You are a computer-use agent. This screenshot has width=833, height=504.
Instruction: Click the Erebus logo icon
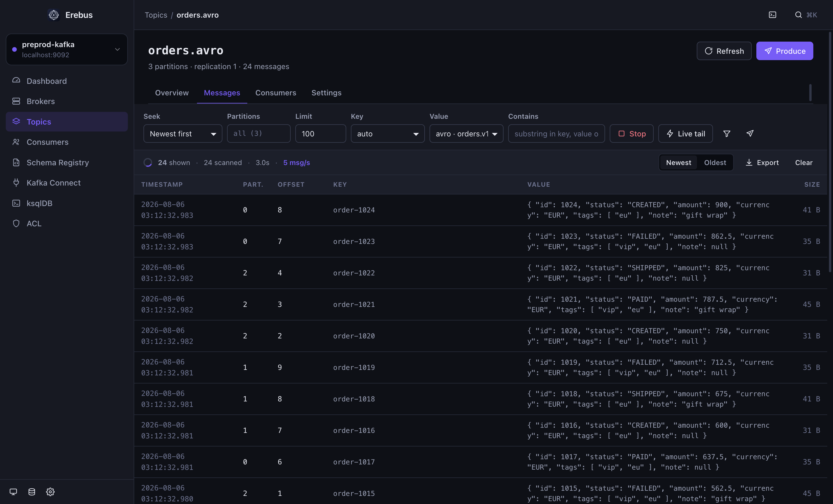click(54, 15)
